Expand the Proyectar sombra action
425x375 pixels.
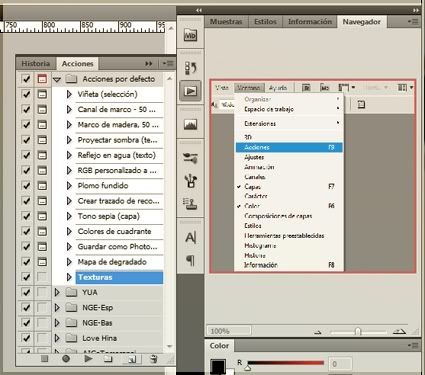69,140
